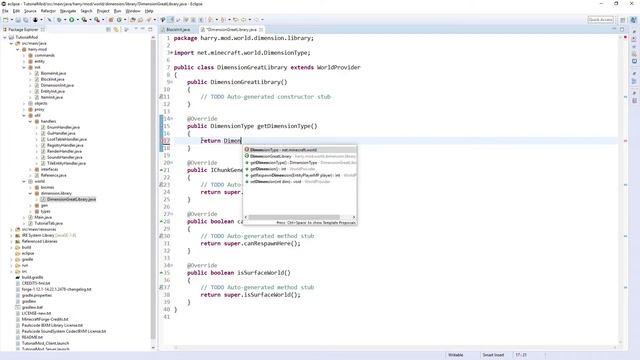Click the Open Type toolbar icon
640x360 pixels.
[132, 20]
